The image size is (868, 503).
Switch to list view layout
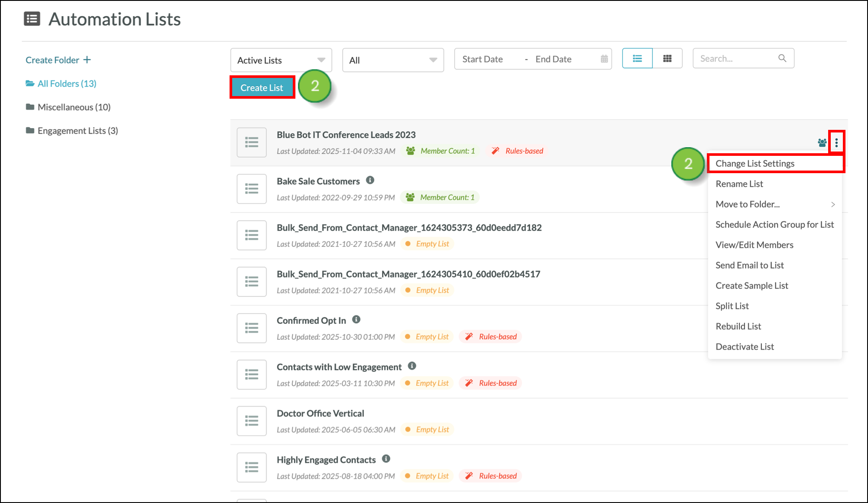[637, 58]
